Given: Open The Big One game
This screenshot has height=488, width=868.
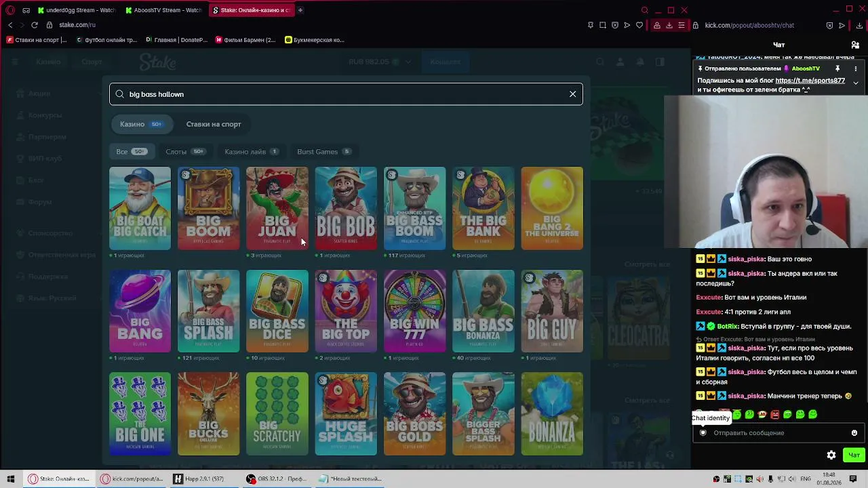Looking at the screenshot, I should pos(140,413).
